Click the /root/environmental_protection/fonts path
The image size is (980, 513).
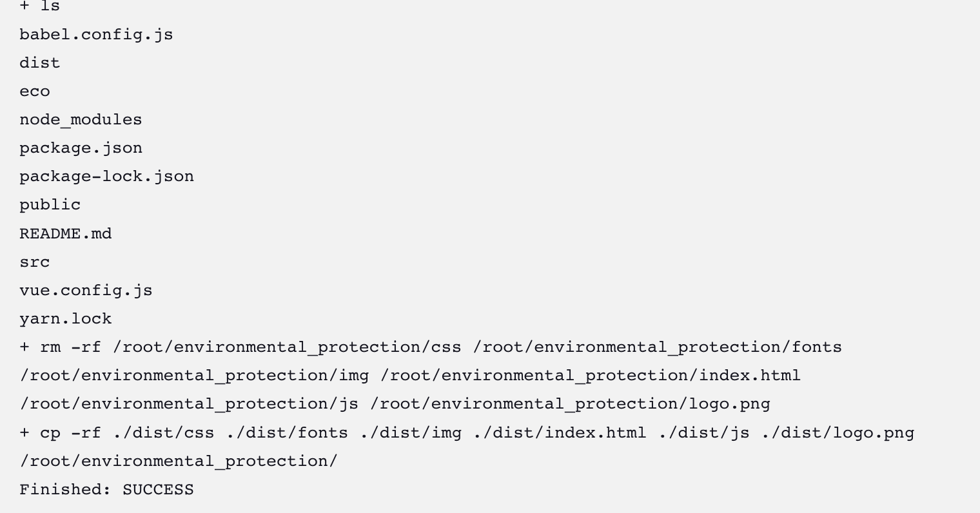[658, 347]
